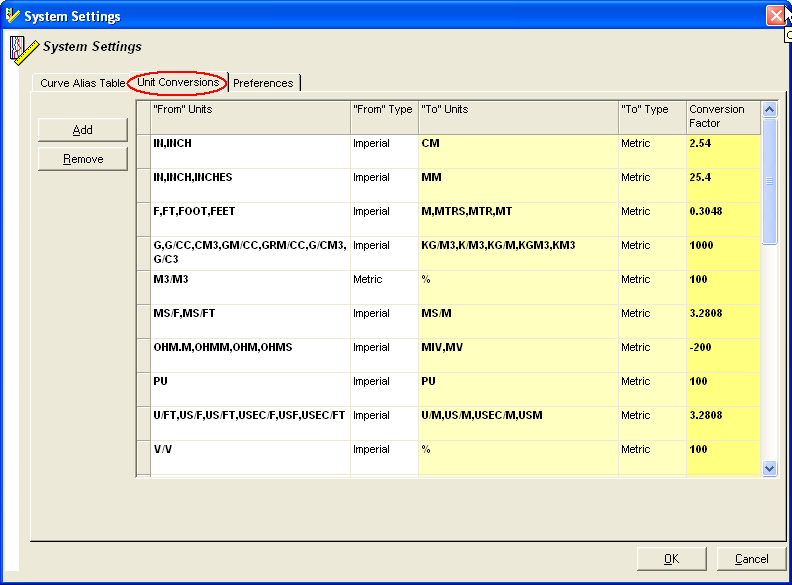Screen dimensions: 792x585
Task: Click the Remove button
Action: (x=83, y=159)
